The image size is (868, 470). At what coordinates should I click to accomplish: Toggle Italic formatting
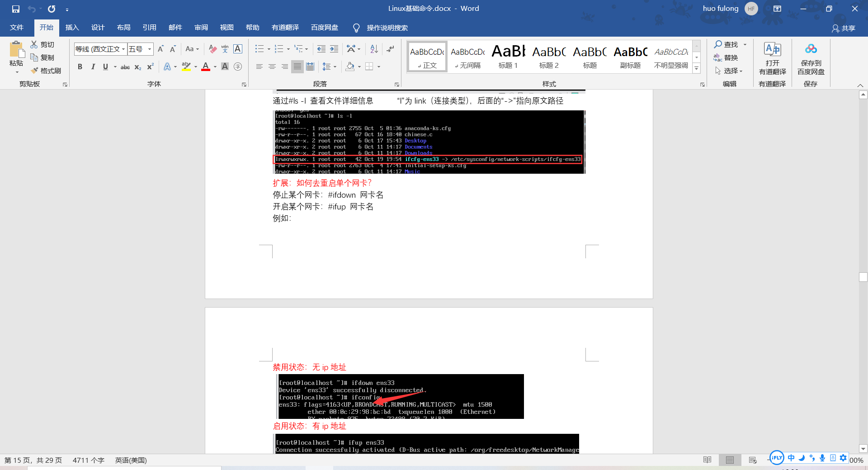click(93, 67)
